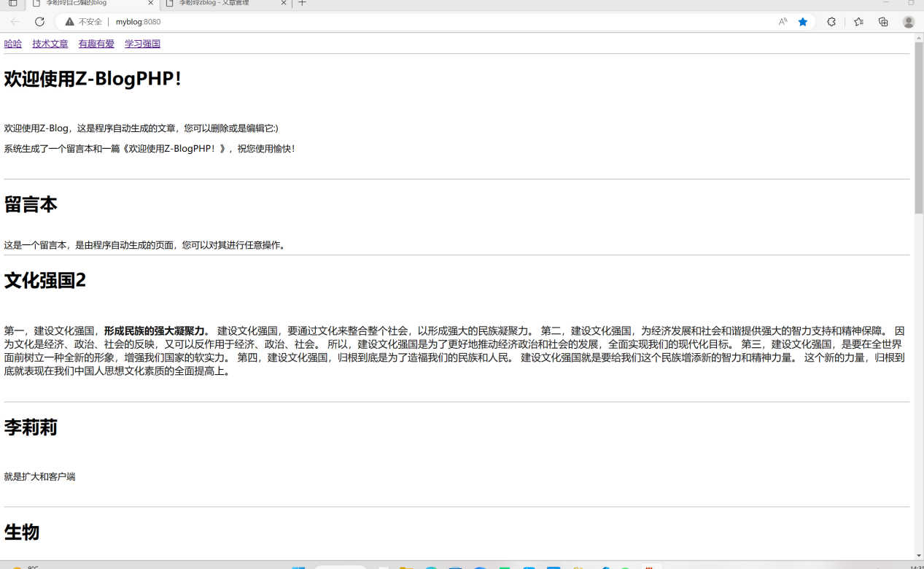Select the Read aloud icon
This screenshot has height=569, width=924.
click(x=784, y=22)
